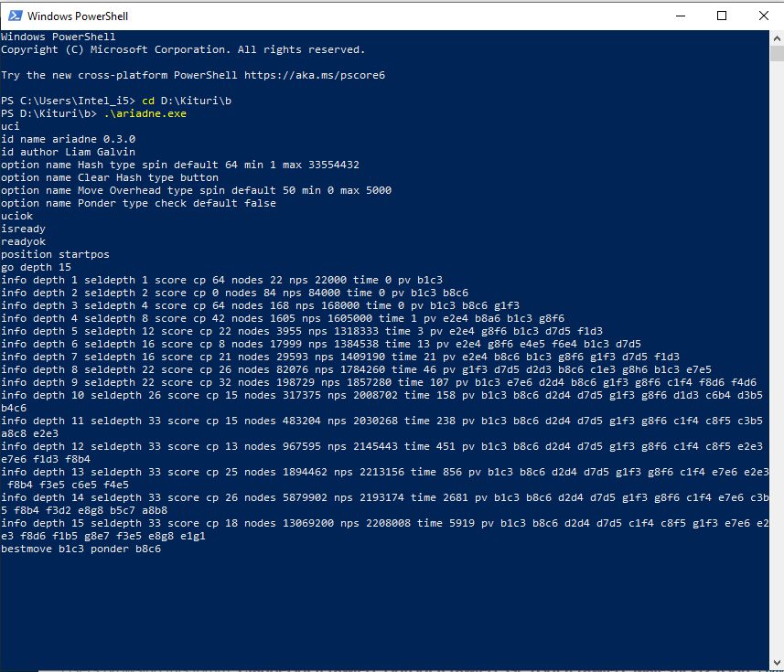The width and height of the screenshot is (784, 672).
Task: Click the 'info depth 12 seldepth 33' line
Action: point(382,453)
